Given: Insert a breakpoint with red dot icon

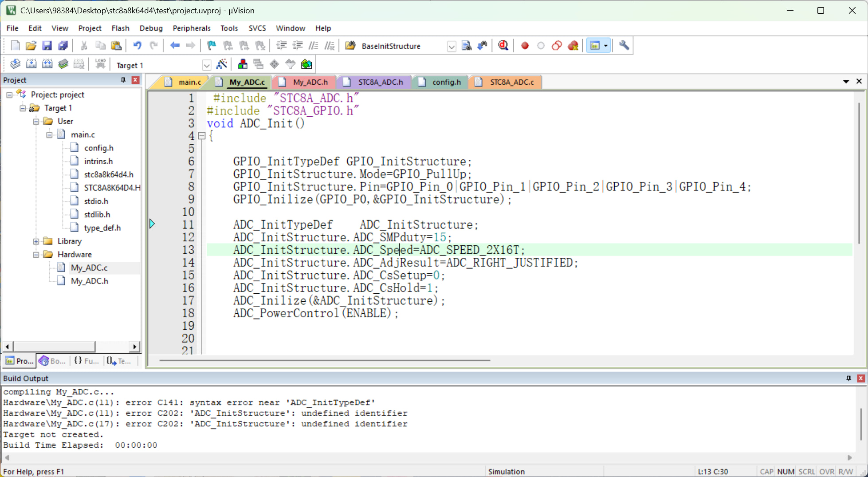Looking at the screenshot, I should click(x=525, y=46).
